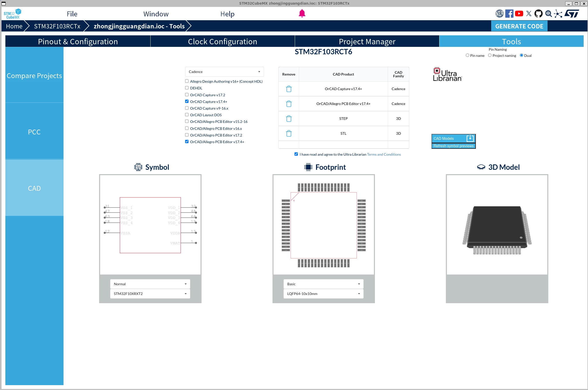Select the Dual pin naming option

click(521, 55)
